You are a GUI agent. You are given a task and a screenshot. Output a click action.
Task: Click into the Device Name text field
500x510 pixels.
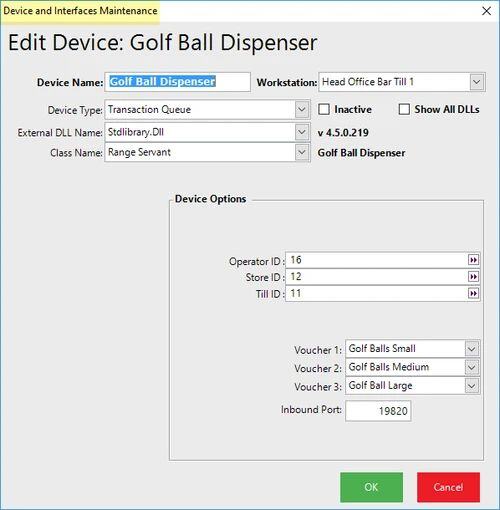178,82
